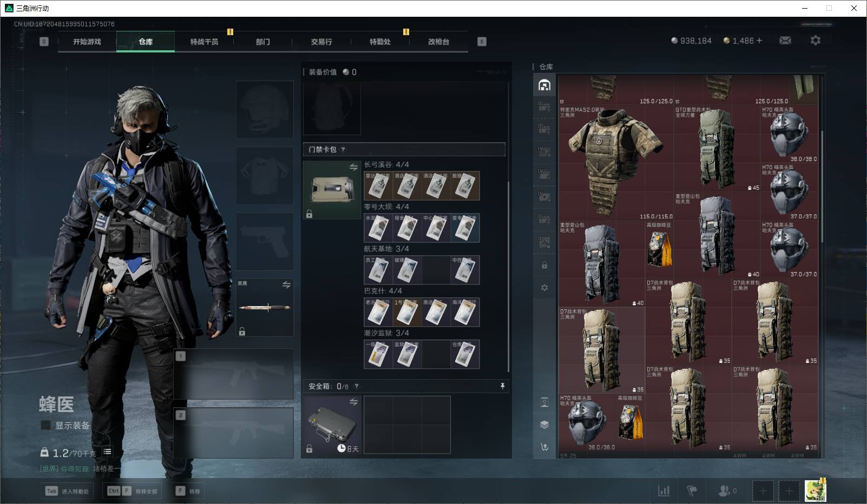Open game settings gear in top bar
The width and height of the screenshot is (867, 504).
tap(816, 41)
